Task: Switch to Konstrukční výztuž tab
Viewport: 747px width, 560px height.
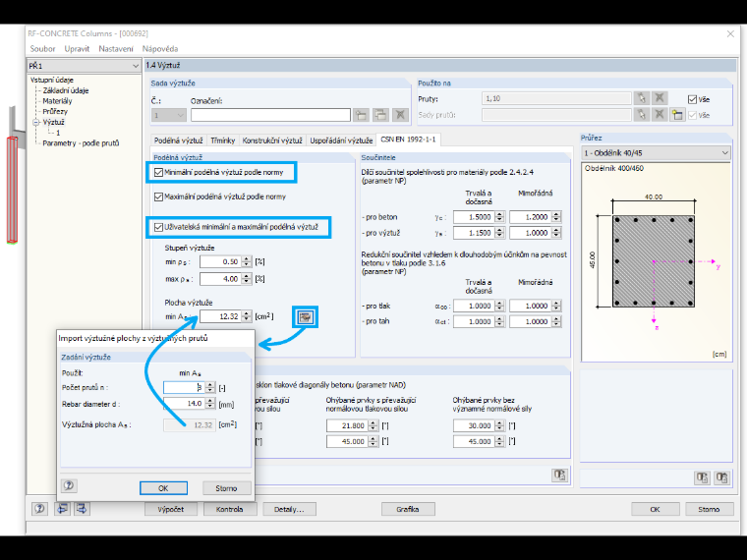Action: [x=272, y=140]
